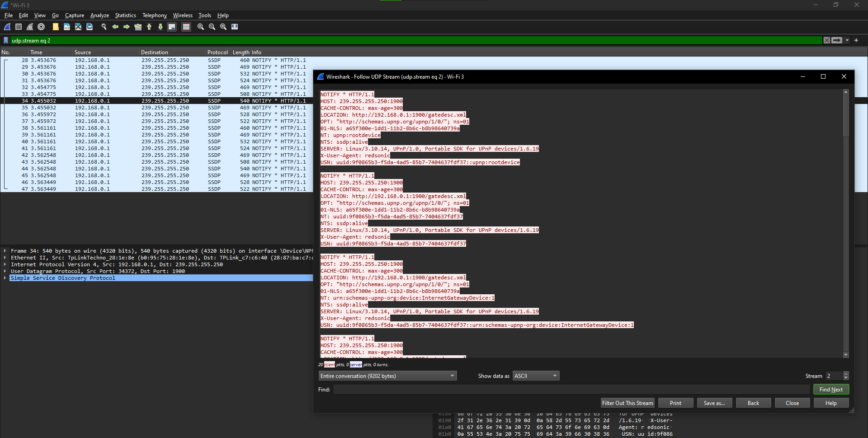868x438 pixels.
Task: Save this capture file
Action: tap(67, 27)
